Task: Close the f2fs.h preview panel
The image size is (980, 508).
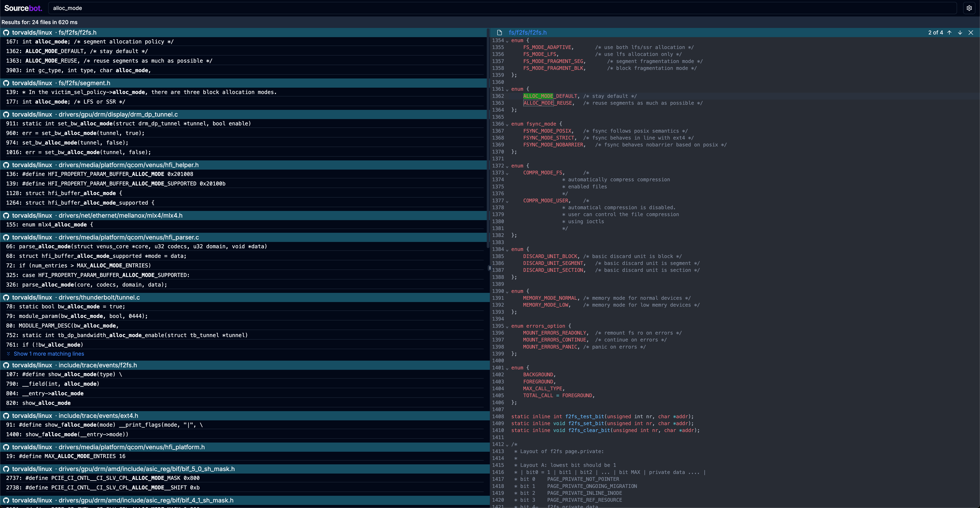Action: (x=971, y=33)
